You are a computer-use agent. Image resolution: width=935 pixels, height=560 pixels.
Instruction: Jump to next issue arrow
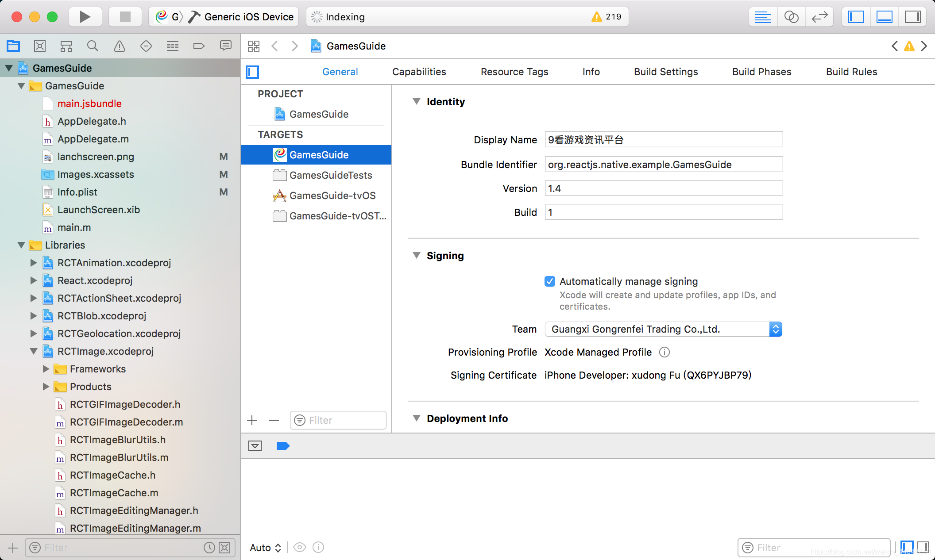pos(924,46)
